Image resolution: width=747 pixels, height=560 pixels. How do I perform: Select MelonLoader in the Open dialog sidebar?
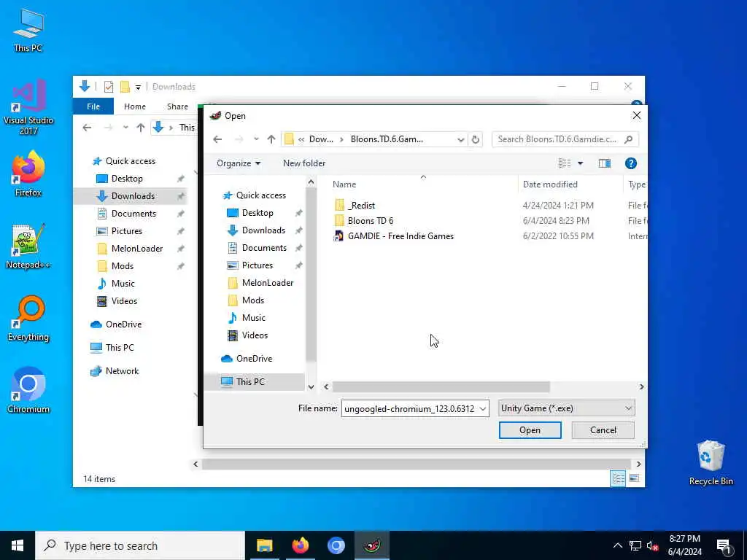tap(267, 283)
